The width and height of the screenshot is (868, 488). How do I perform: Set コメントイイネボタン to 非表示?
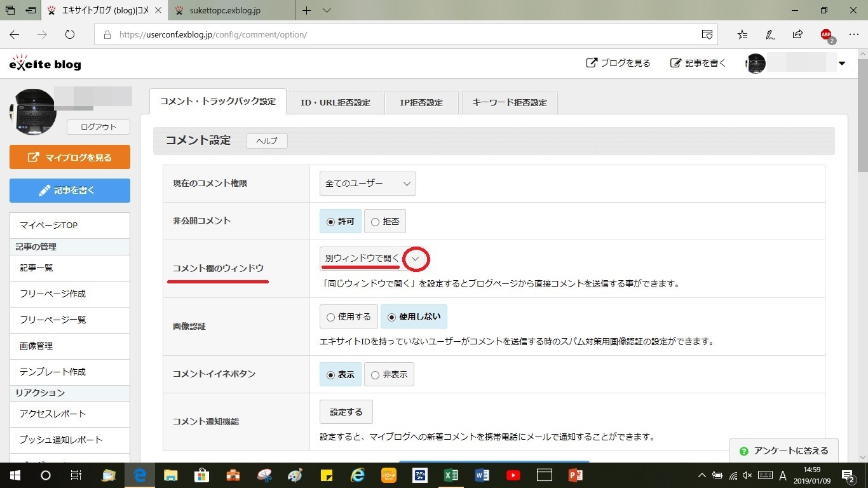pyautogui.click(x=389, y=374)
